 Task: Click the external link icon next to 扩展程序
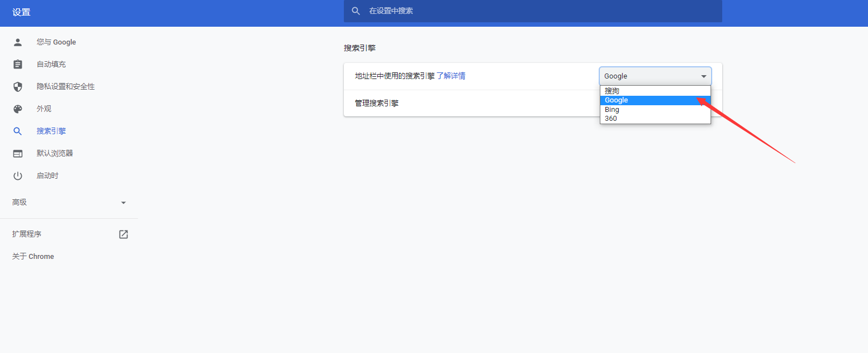point(124,234)
